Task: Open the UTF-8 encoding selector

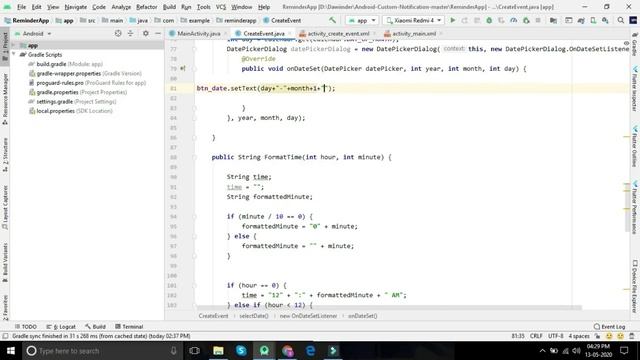Action: [556, 336]
